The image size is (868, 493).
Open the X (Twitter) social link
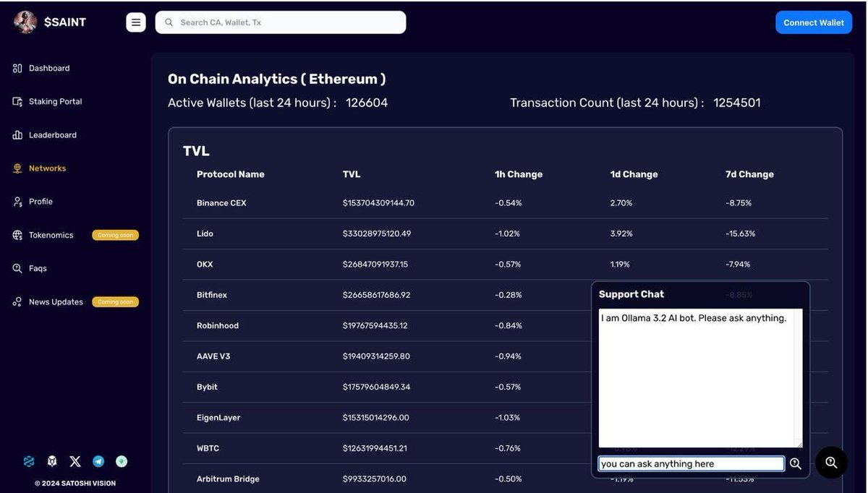point(75,461)
